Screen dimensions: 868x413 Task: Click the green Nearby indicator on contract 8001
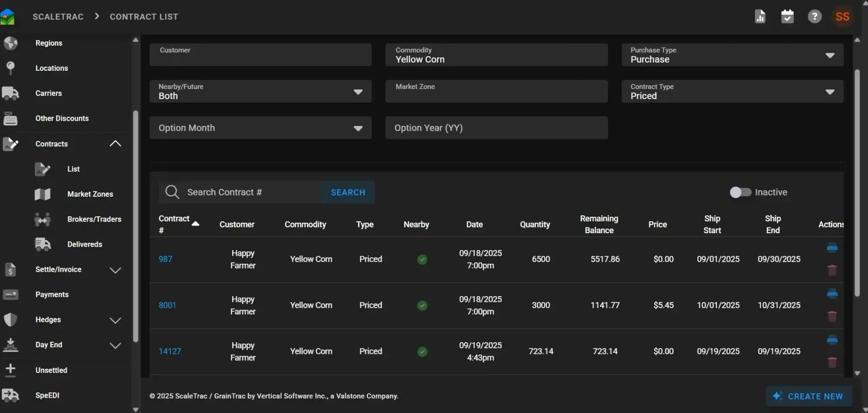click(x=422, y=305)
